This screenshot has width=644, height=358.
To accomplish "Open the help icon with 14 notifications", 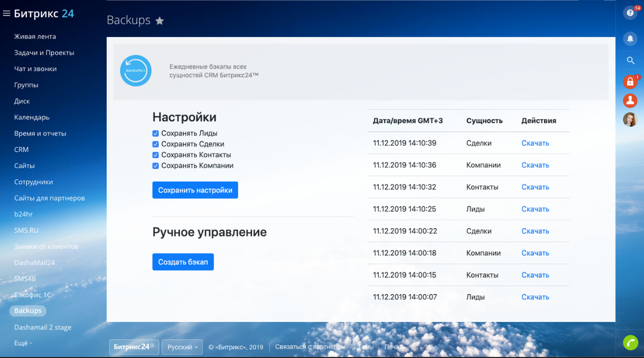I will [x=630, y=12].
